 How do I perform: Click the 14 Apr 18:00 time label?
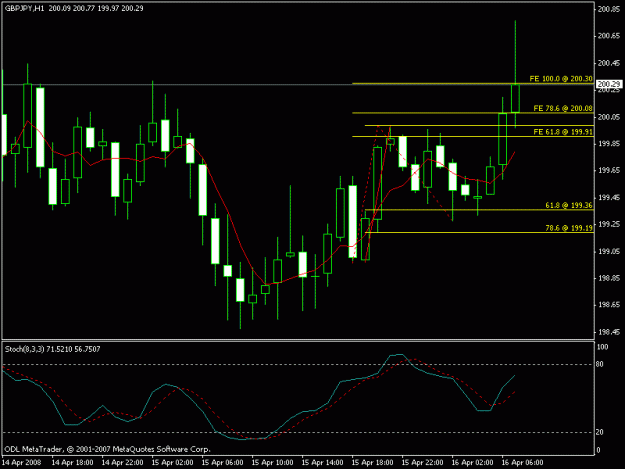pyautogui.click(x=73, y=463)
